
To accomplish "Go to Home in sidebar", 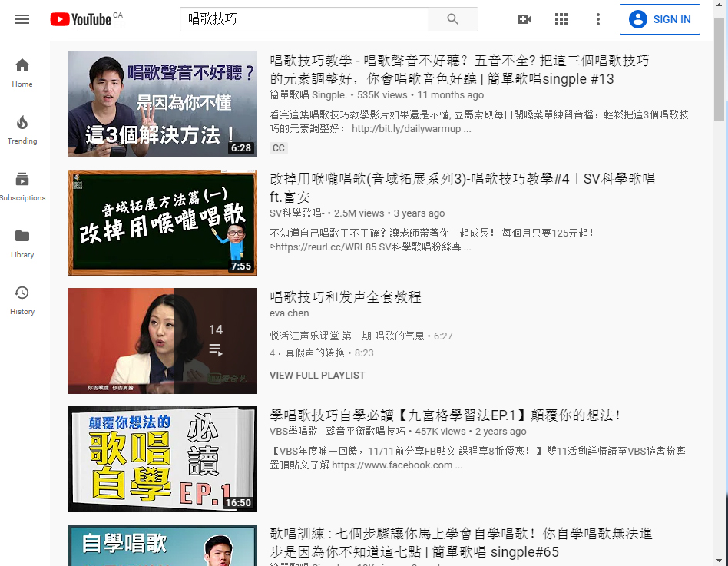I will (x=22, y=73).
